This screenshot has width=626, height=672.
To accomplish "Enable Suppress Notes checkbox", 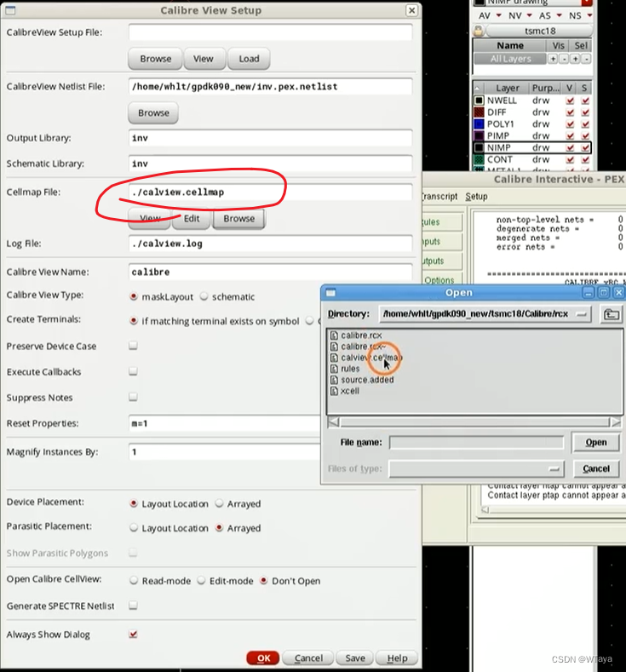I will (133, 397).
